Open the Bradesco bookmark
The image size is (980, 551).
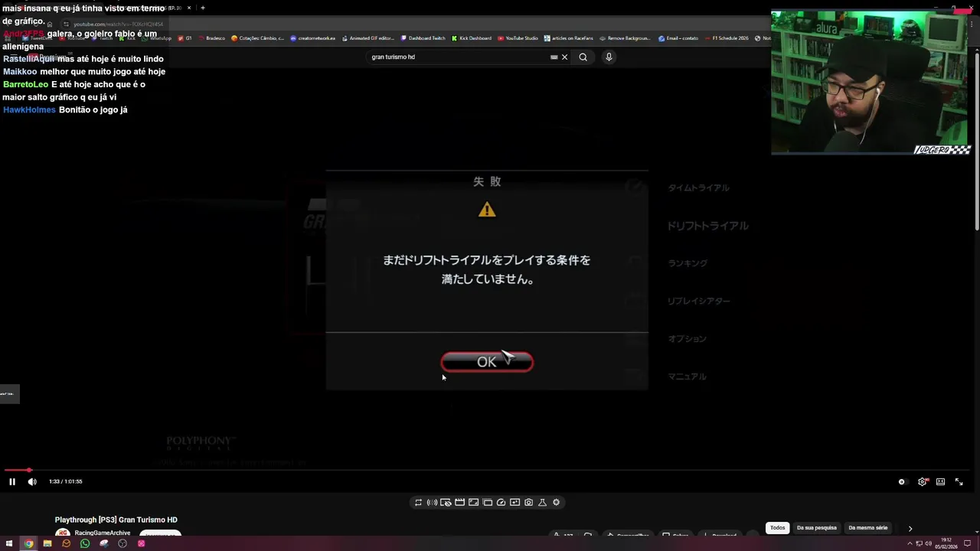pos(211,38)
